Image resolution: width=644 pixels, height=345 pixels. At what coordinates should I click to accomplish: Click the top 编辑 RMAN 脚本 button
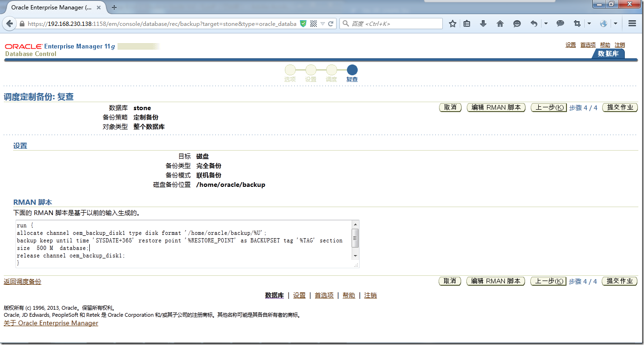[496, 107]
